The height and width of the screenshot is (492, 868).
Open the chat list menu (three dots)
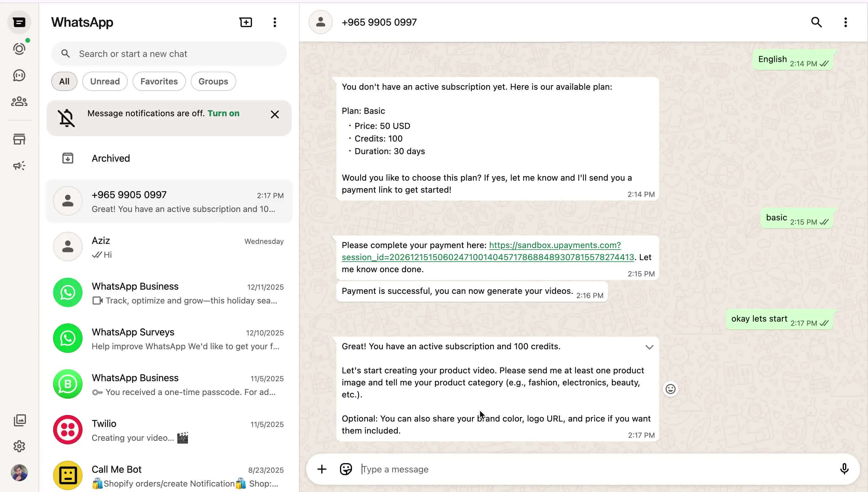pos(275,22)
